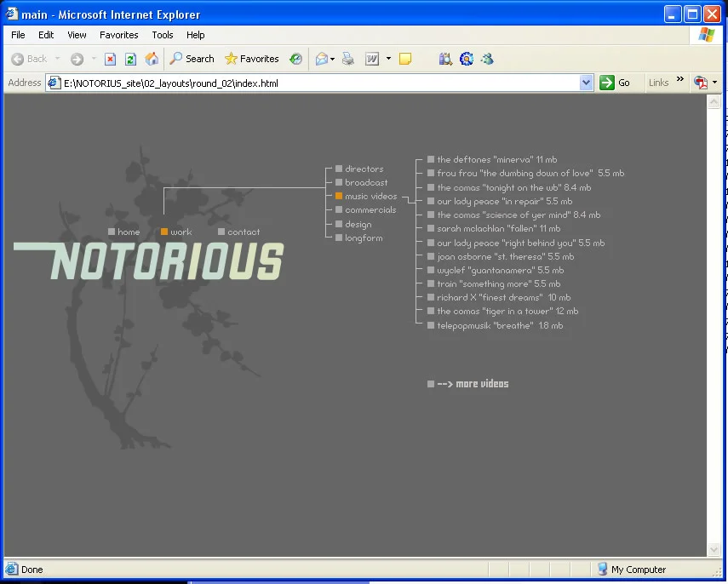Click the Edit with Word icon
Screen dimensions: 728x584
pos(372,59)
